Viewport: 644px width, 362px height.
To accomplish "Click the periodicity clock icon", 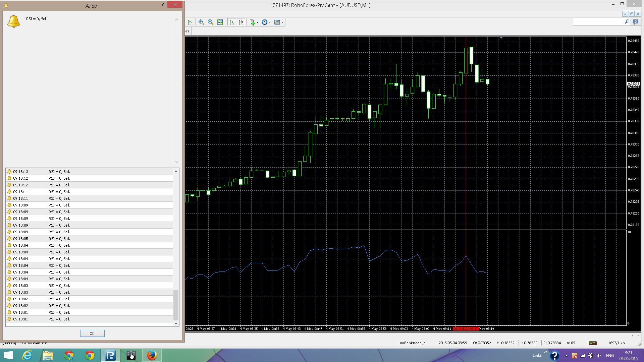I will tap(265, 22).
